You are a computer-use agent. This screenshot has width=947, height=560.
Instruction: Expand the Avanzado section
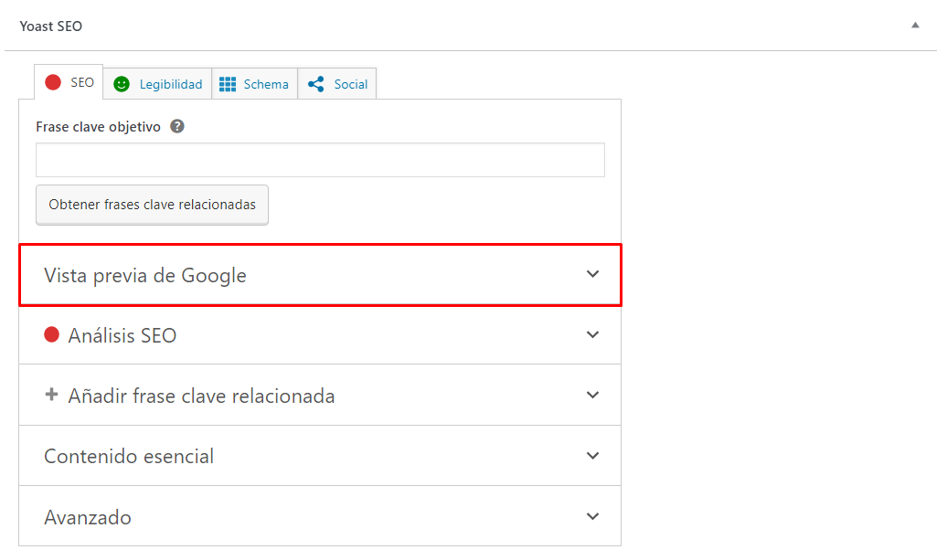pos(320,516)
